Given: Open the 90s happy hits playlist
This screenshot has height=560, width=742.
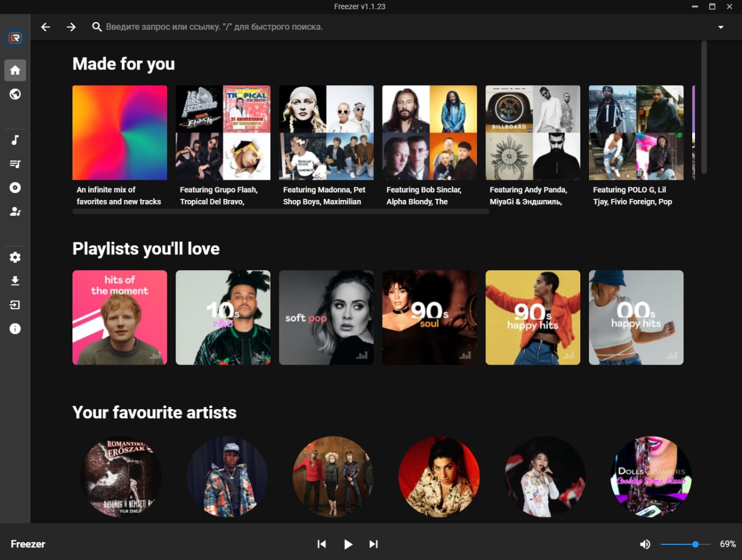Looking at the screenshot, I should [533, 318].
